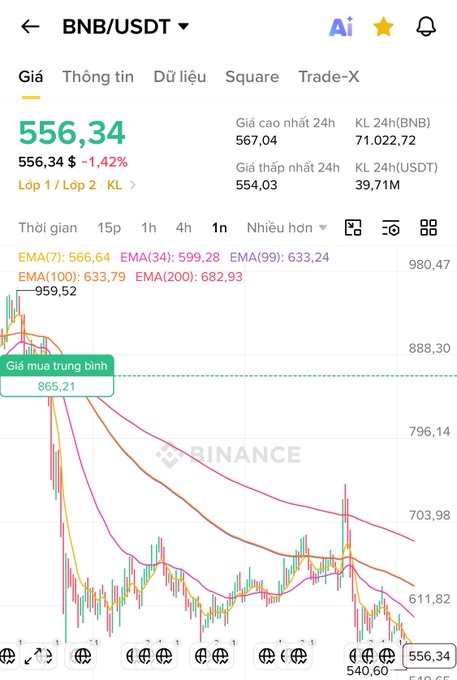Open the chart indicator settings icon
The image size is (457, 680).
[x=391, y=228]
